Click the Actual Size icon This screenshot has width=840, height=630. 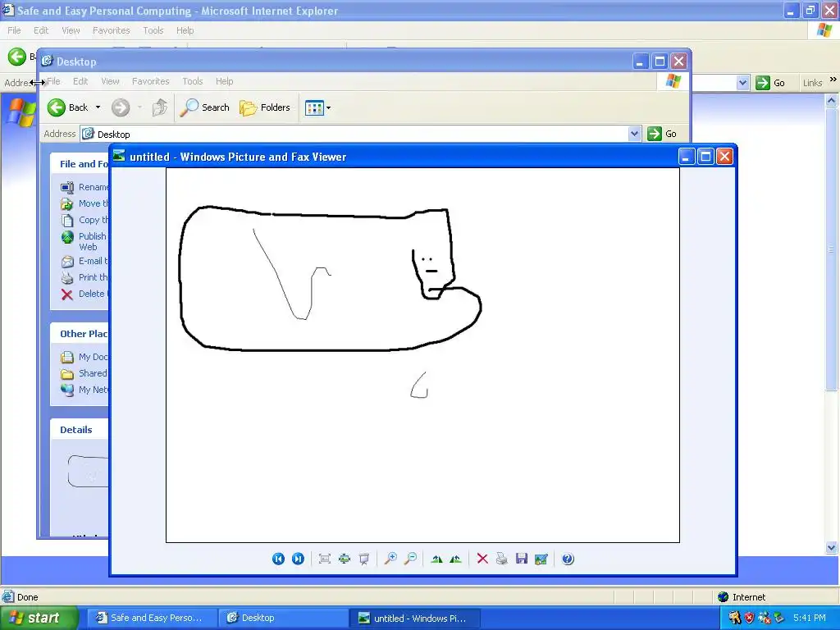(345, 559)
